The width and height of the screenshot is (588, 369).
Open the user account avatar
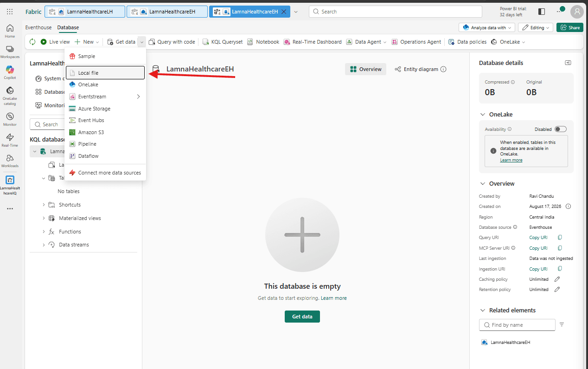point(577,12)
